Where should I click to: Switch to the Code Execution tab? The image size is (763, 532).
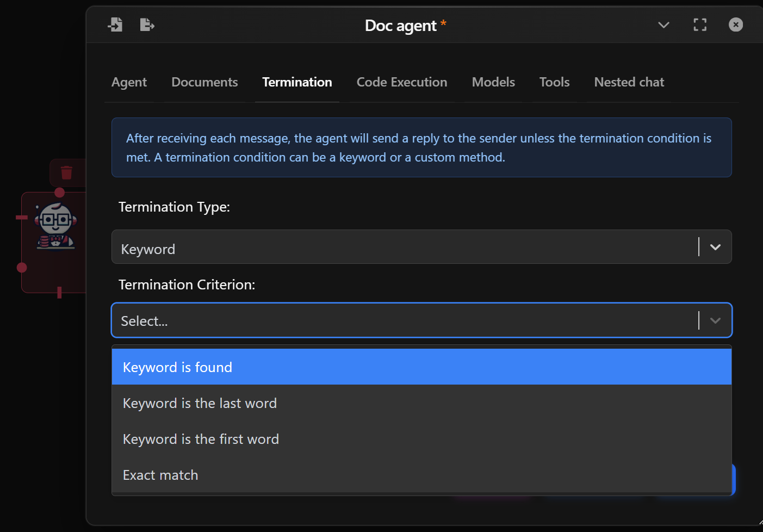point(401,82)
